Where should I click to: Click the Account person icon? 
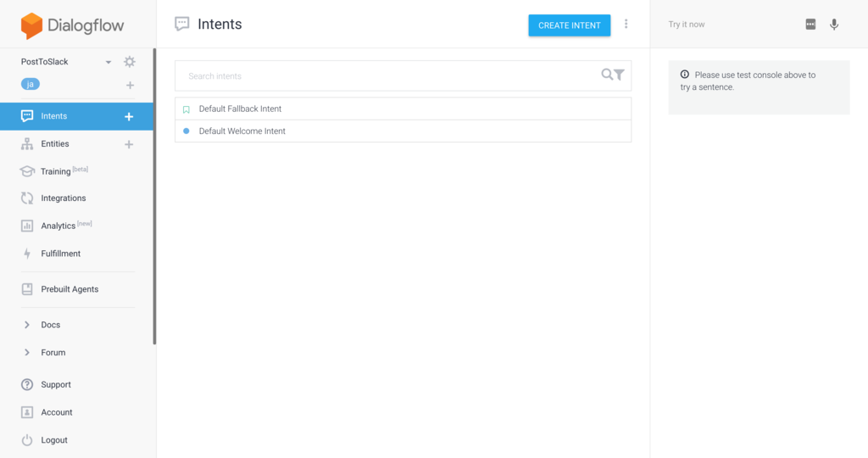tap(27, 412)
